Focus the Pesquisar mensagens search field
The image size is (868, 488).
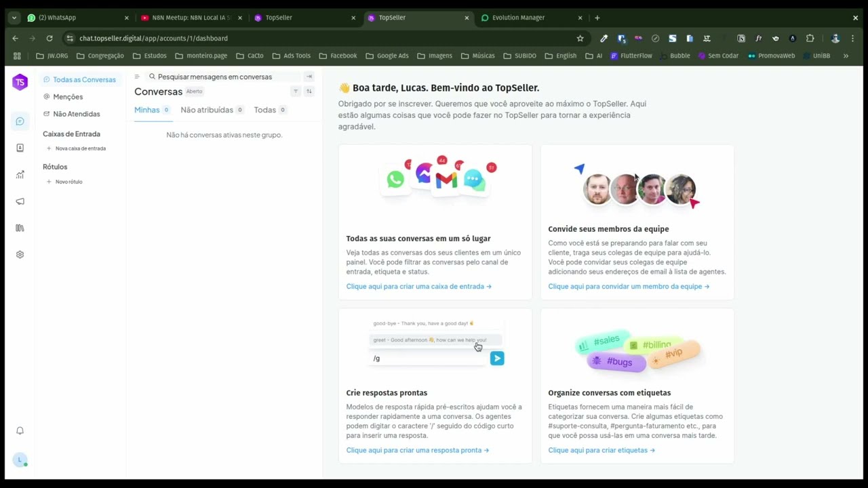224,77
